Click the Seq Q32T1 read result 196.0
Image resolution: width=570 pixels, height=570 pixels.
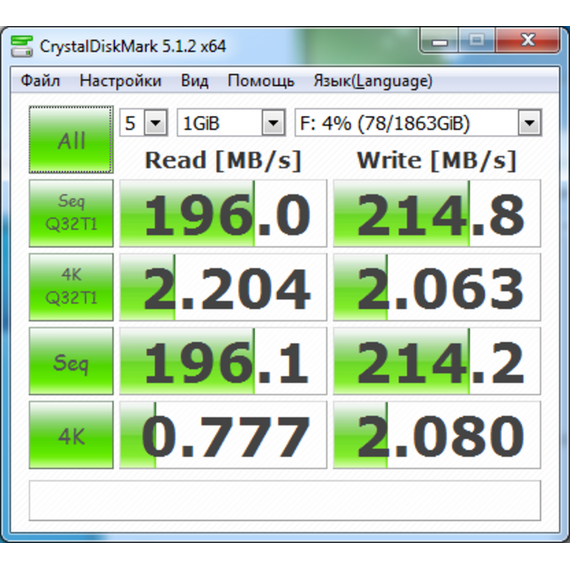[223, 213]
